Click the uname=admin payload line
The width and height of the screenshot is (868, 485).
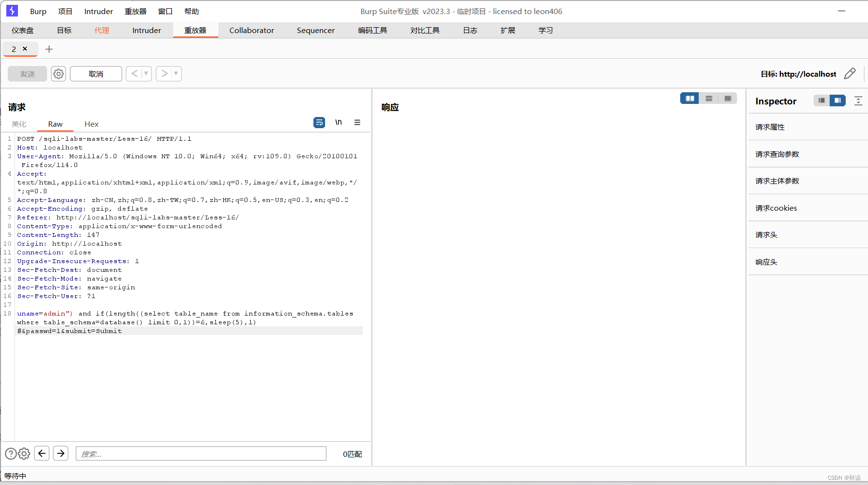[x=185, y=314]
